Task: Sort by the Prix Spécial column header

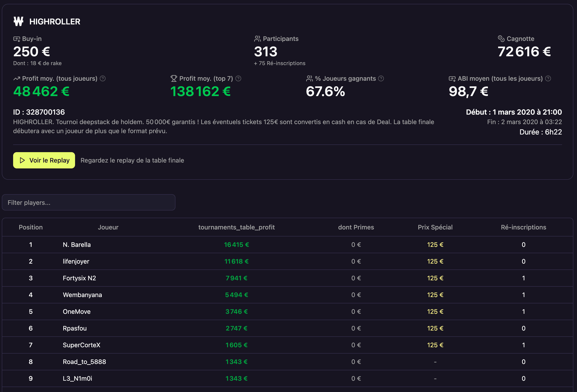Action: 435,227
